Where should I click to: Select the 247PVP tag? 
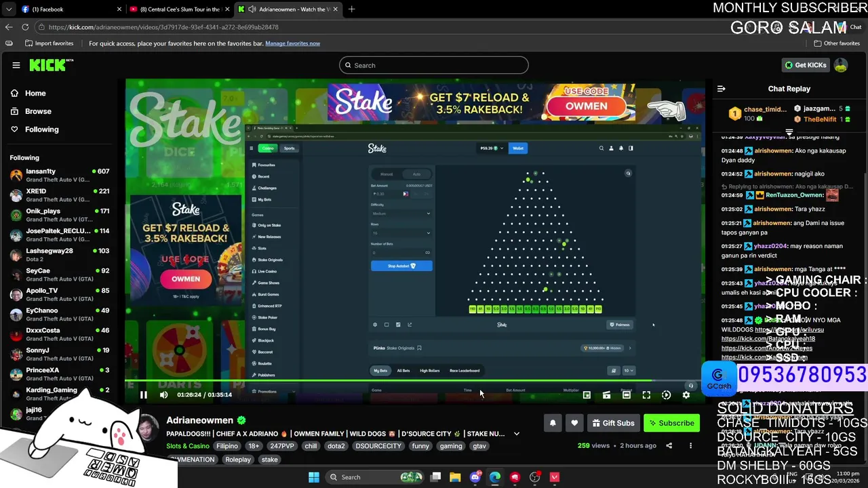click(x=281, y=446)
